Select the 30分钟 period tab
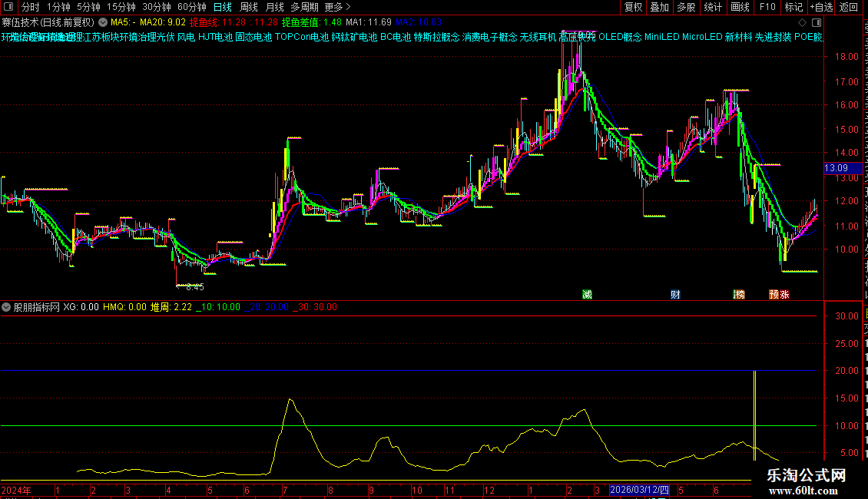 pyautogui.click(x=157, y=7)
